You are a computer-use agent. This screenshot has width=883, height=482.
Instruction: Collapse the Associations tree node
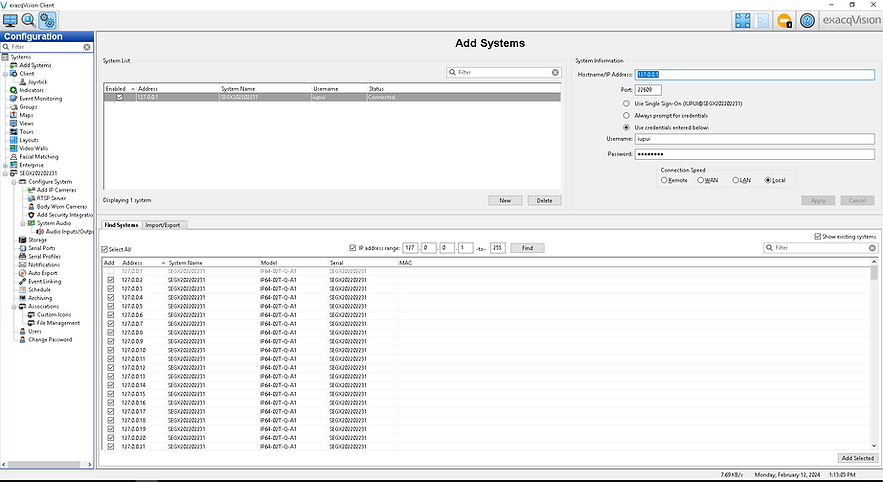(14, 306)
